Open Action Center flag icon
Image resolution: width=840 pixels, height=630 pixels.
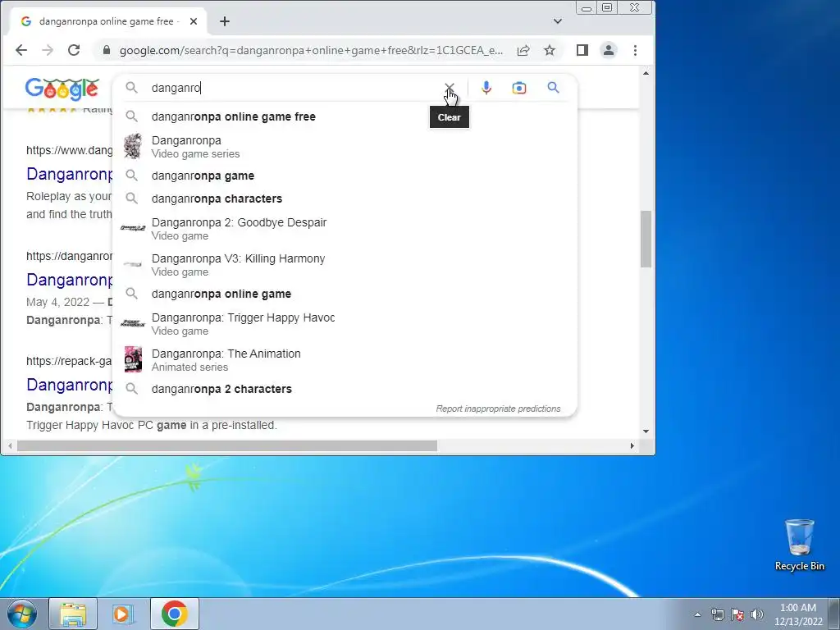pos(737,614)
